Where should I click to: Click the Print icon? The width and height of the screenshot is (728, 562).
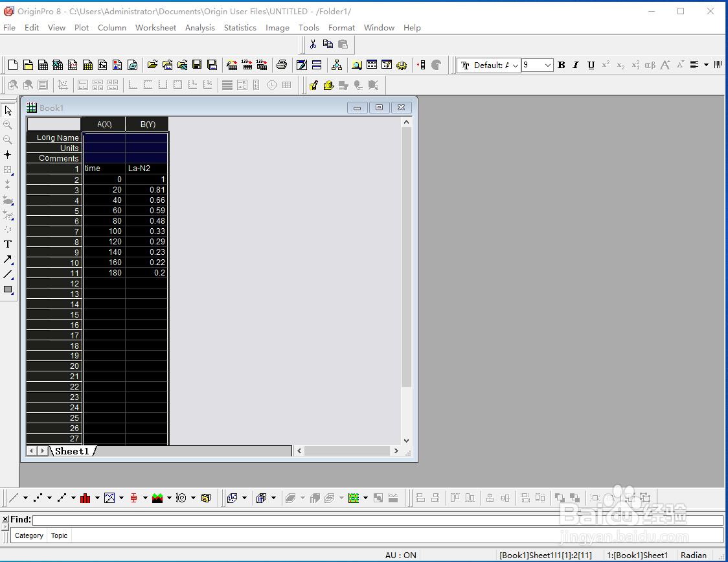281,65
